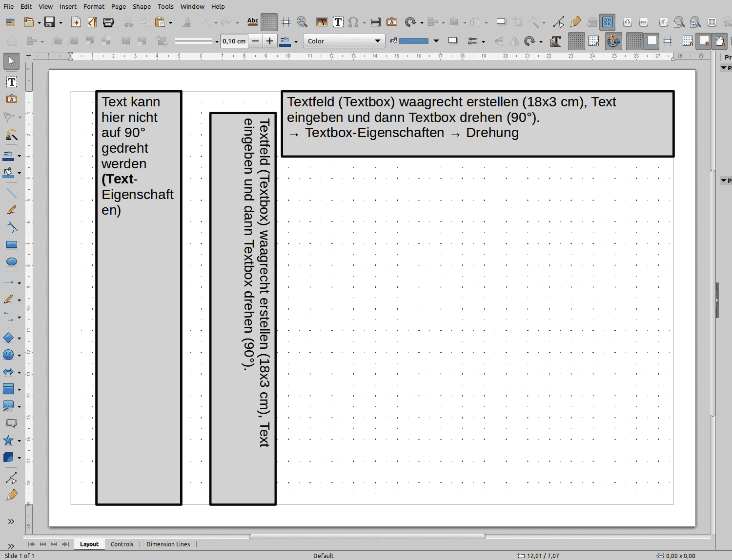732x560 pixels.
Task: Select the Rectangle drawing tool
Action: [11, 245]
